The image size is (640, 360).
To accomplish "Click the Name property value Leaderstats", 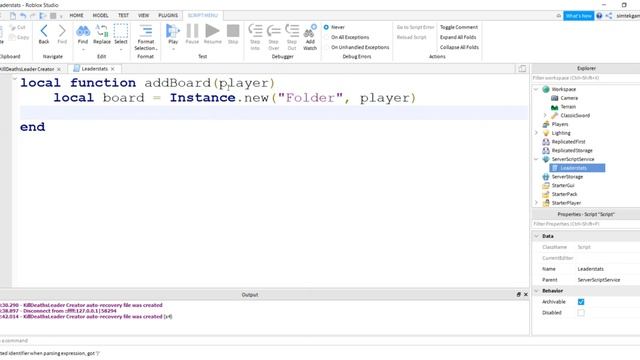I will coord(591,269).
